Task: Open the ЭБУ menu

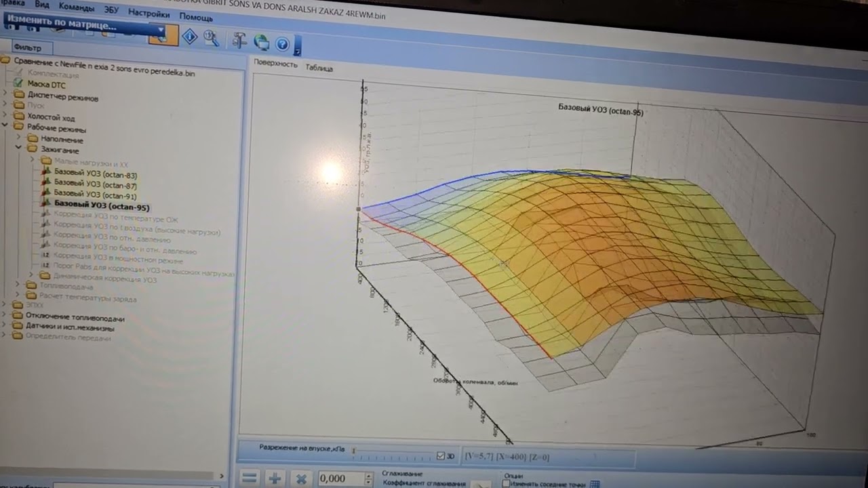Action: [x=111, y=9]
